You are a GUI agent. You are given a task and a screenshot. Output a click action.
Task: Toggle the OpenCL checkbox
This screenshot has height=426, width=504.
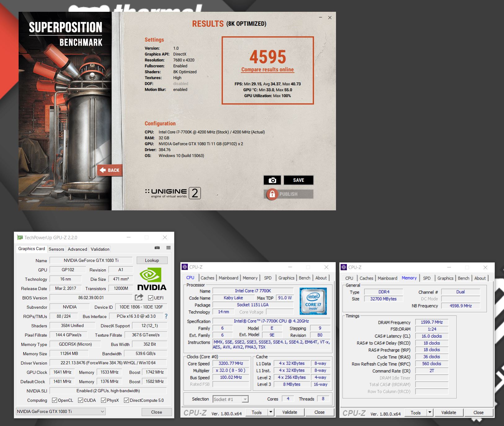tap(55, 400)
